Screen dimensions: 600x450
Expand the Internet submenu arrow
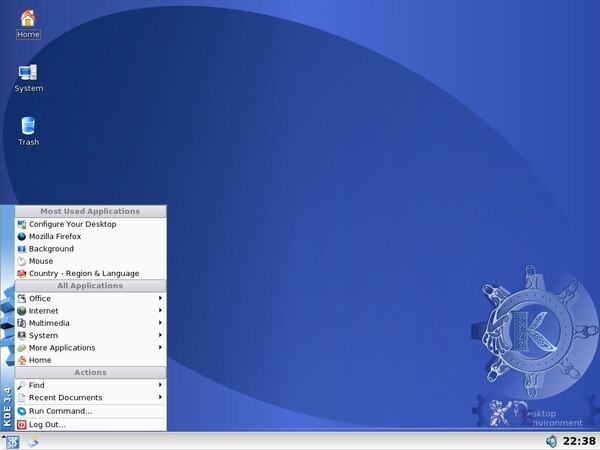[x=160, y=310]
